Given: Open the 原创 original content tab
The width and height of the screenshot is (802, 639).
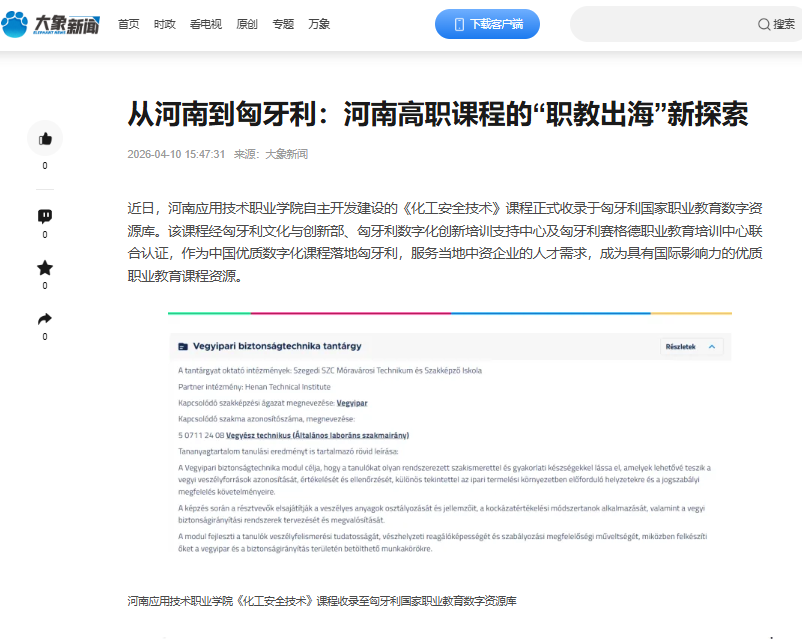Looking at the screenshot, I should 247,24.
